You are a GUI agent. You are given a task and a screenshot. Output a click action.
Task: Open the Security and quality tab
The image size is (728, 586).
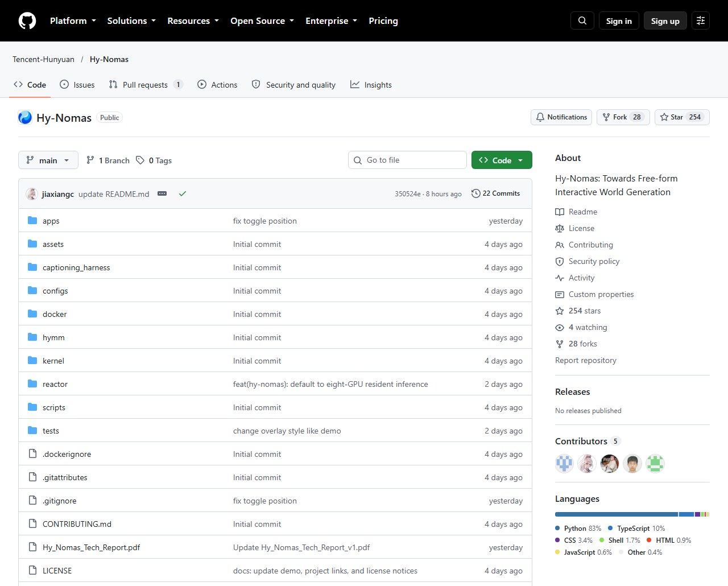point(293,85)
